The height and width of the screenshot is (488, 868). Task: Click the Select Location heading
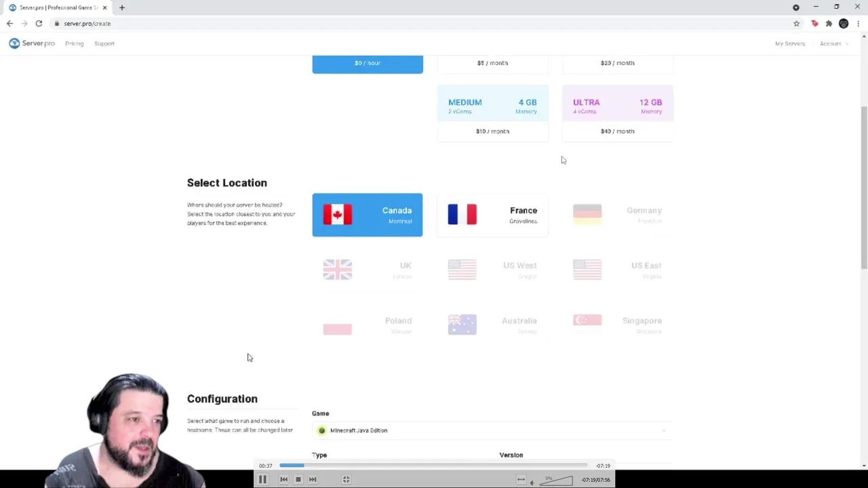pyautogui.click(x=227, y=183)
